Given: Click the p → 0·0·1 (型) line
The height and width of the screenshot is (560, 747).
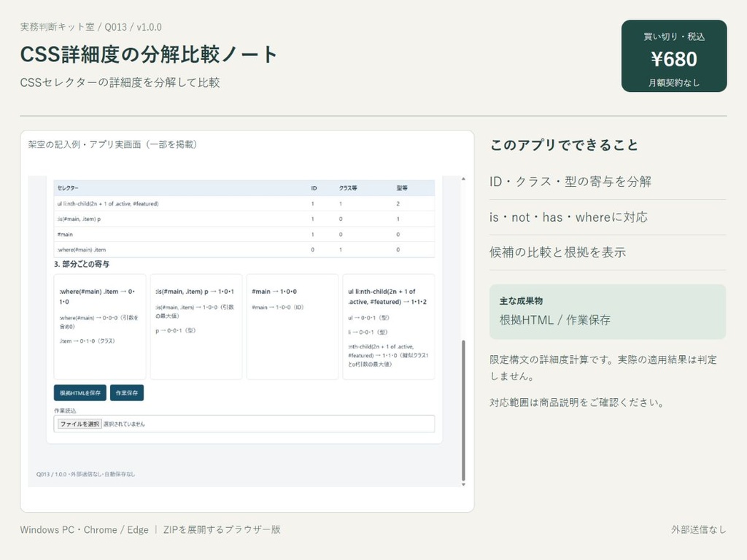Looking at the screenshot, I should tap(175, 330).
